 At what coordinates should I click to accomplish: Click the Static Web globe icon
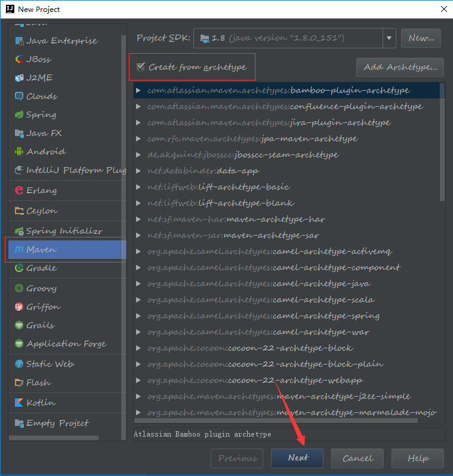19,364
